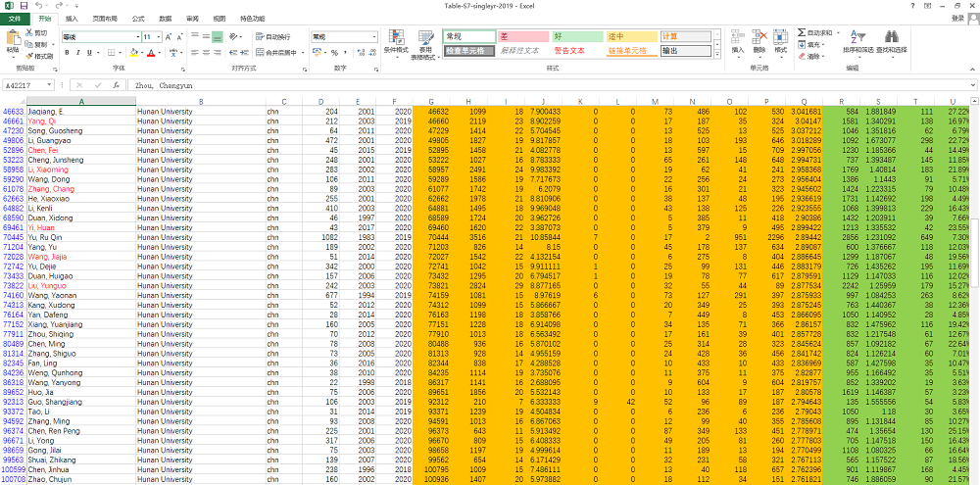Click the Save icon in quick access toolbar

pyautogui.click(x=25, y=6)
